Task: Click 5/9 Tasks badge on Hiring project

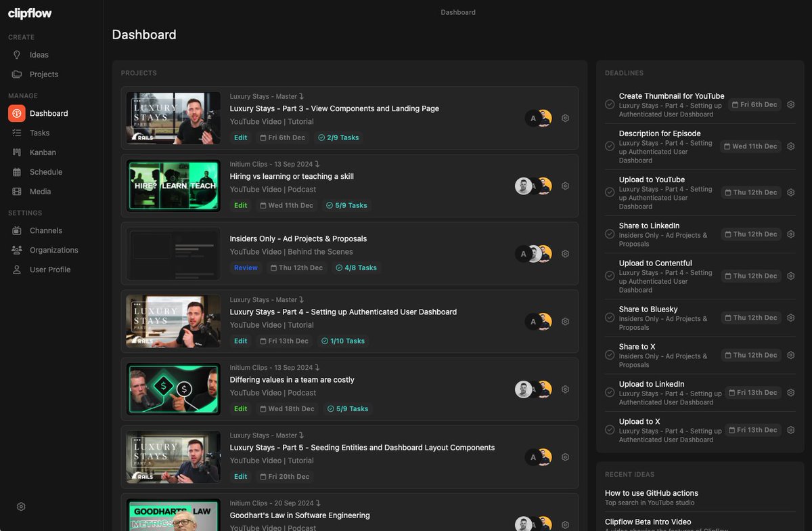Action: pos(347,205)
